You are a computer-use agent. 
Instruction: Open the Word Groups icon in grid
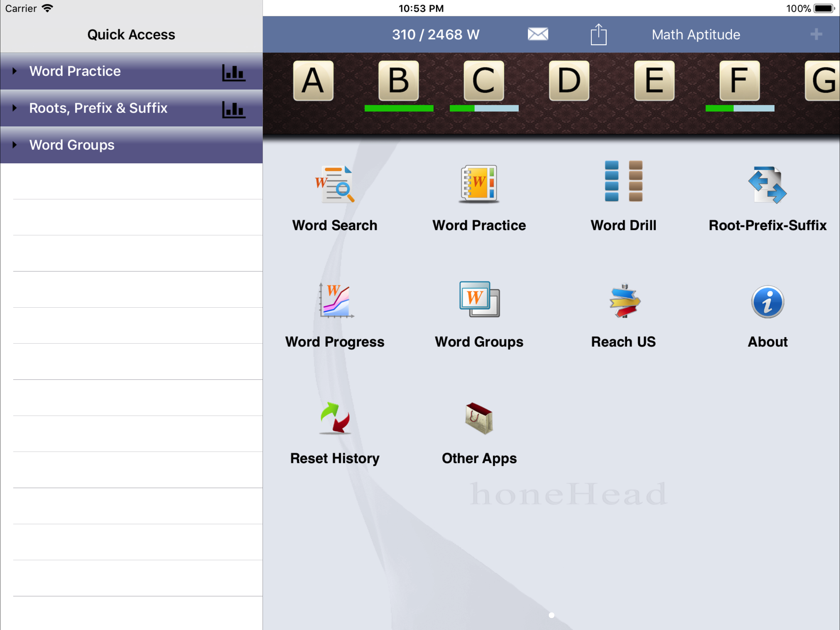click(x=479, y=300)
